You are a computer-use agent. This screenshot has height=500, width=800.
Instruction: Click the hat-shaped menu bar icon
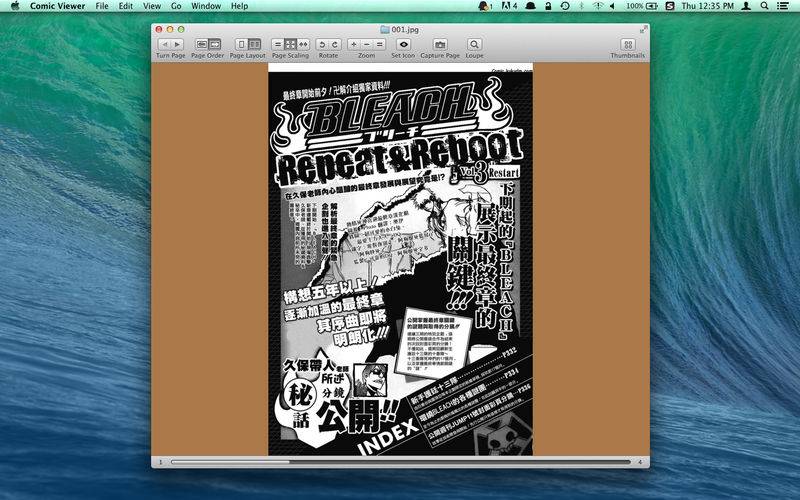click(x=531, y=6)
